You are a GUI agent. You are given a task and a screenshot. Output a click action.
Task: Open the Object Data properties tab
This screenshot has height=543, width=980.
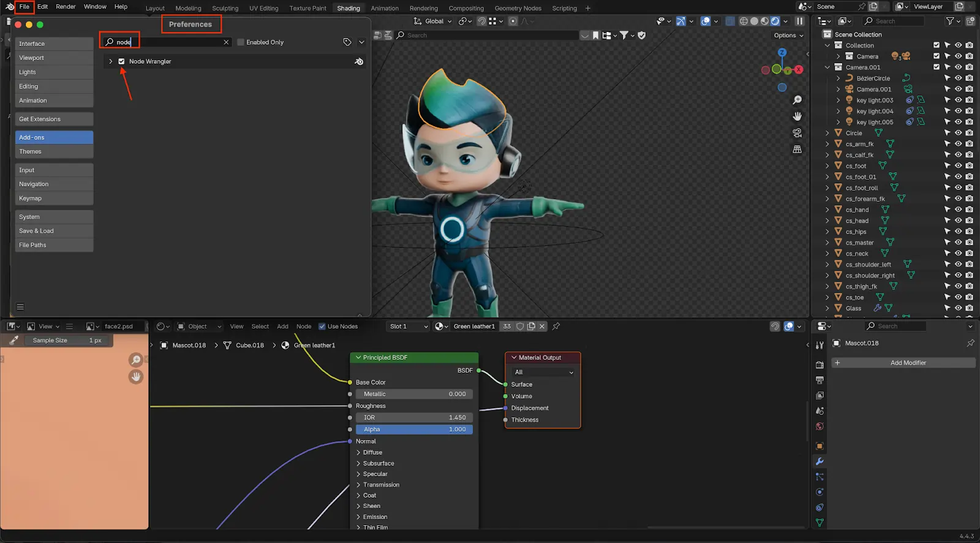[820, 523]
